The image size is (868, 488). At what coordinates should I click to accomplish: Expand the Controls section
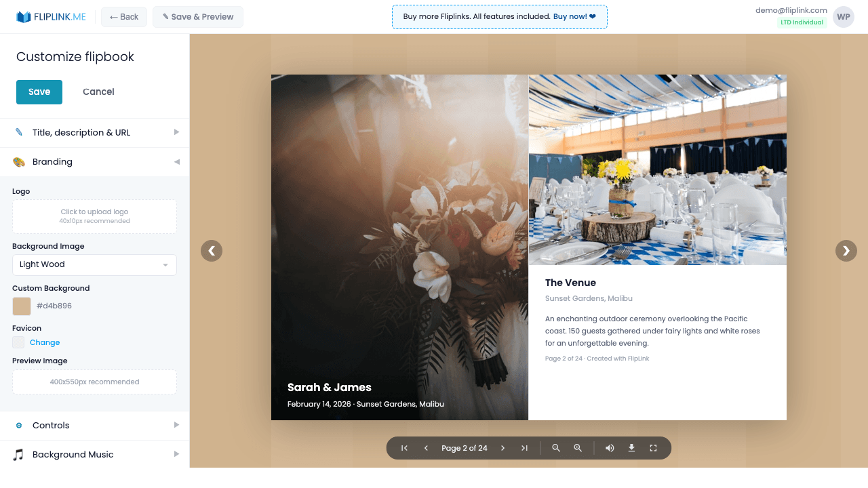click(94, 425)
